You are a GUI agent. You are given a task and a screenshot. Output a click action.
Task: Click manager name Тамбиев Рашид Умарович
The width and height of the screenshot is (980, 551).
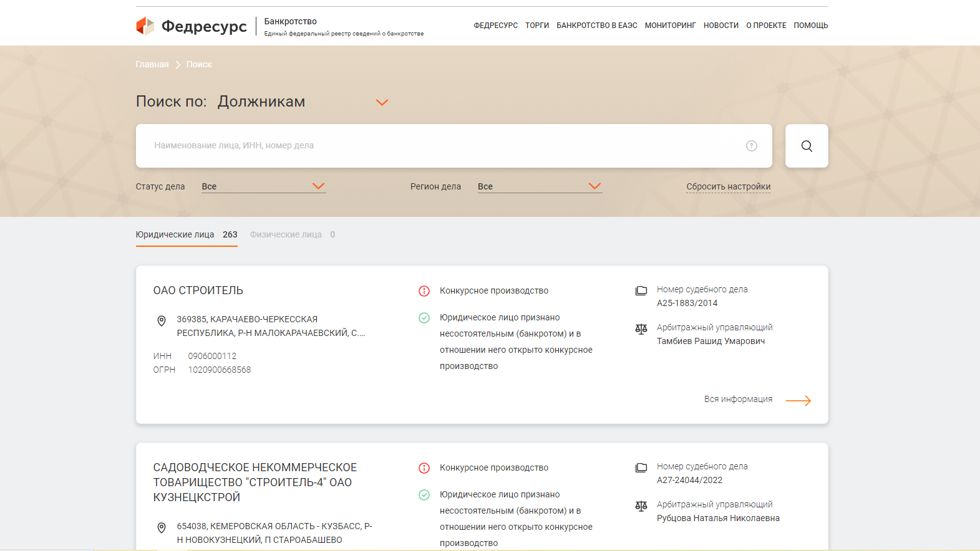711,342
